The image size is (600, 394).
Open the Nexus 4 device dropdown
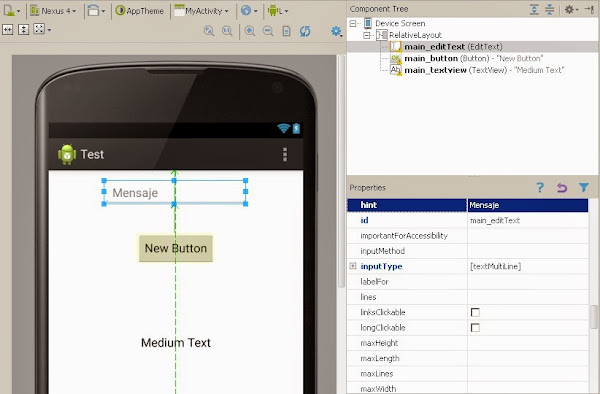[x=54, y=11]
